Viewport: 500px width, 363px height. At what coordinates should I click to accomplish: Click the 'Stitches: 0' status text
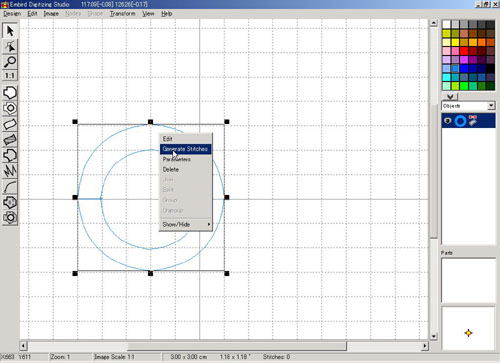coord(276,357)
